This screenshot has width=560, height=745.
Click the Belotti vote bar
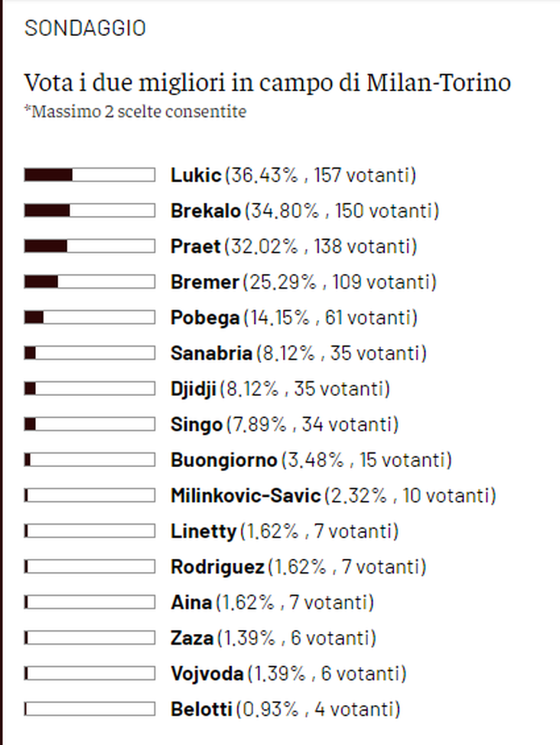pos(89,709)
